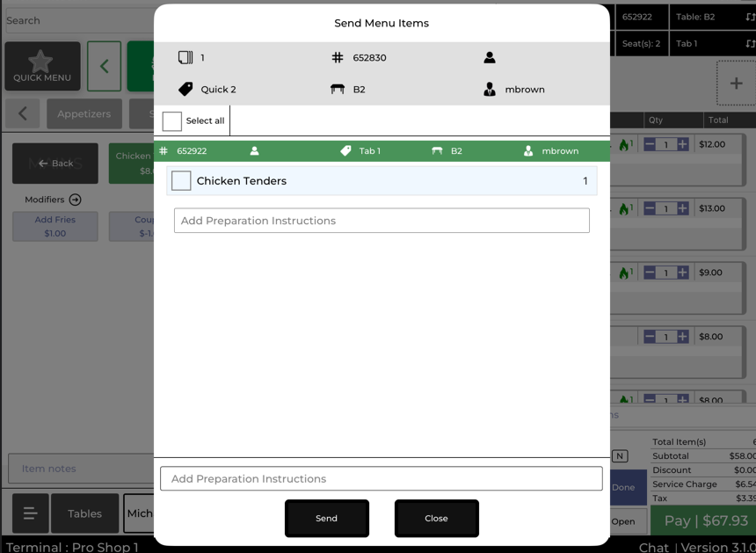Viewport: 756px width, 553px height.
Task: Toggle the N box above Done
Action: coord(620,455)
